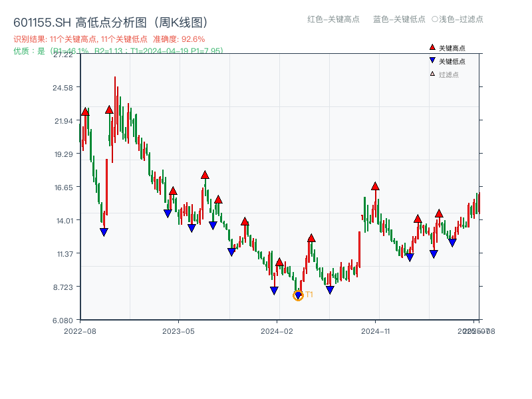
Task: Click the 关键低点 legend label
Action: [452, 61]
